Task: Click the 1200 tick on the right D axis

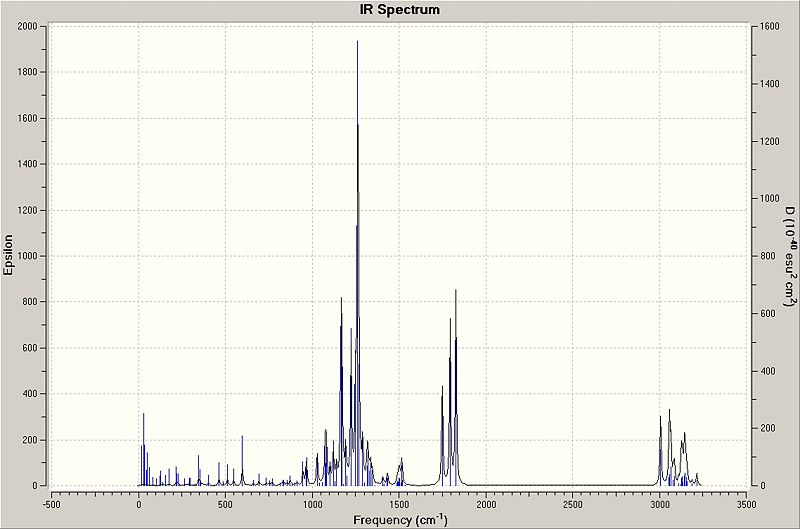Action: pyautogui.click(x=769, y=141)
